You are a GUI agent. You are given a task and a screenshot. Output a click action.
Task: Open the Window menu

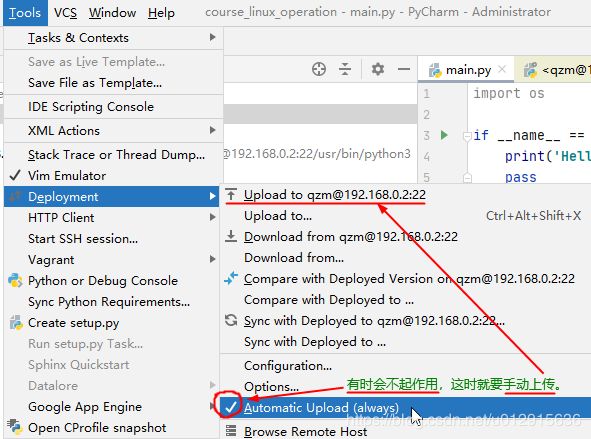pos(112,13)
